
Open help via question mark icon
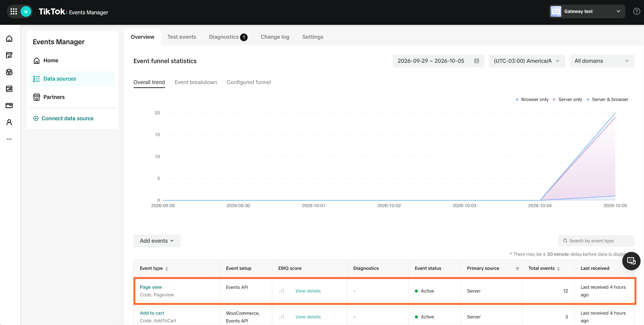click(x=636, y=11)
